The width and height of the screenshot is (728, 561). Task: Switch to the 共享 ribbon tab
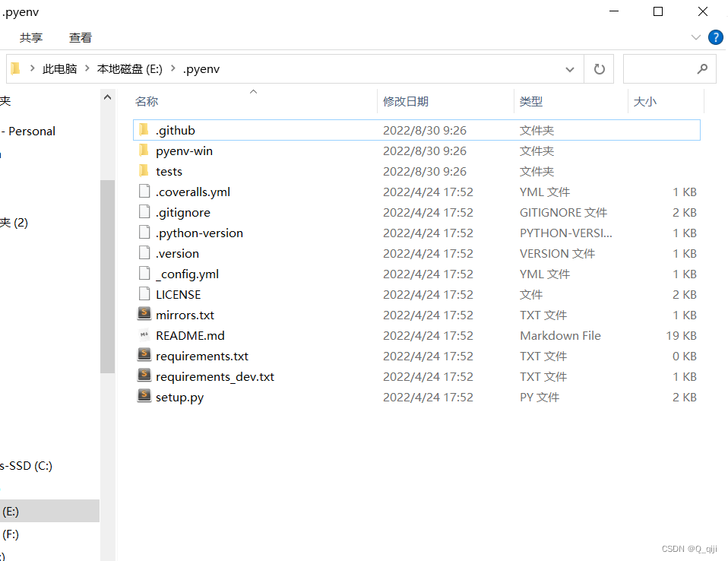pos(31,37)
